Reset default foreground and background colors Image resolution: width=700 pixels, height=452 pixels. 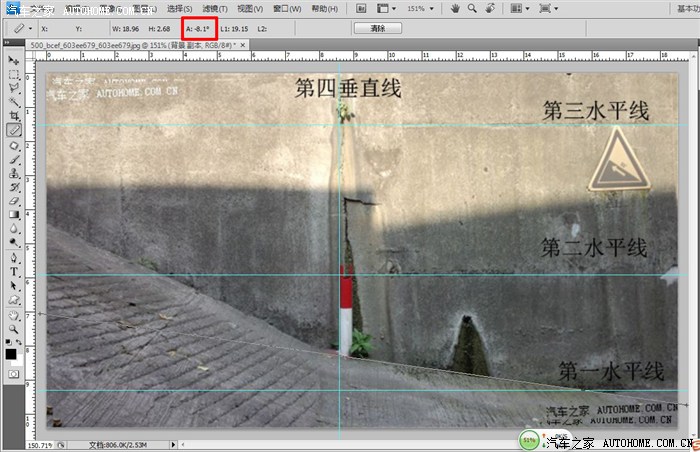tap(8, 342)
